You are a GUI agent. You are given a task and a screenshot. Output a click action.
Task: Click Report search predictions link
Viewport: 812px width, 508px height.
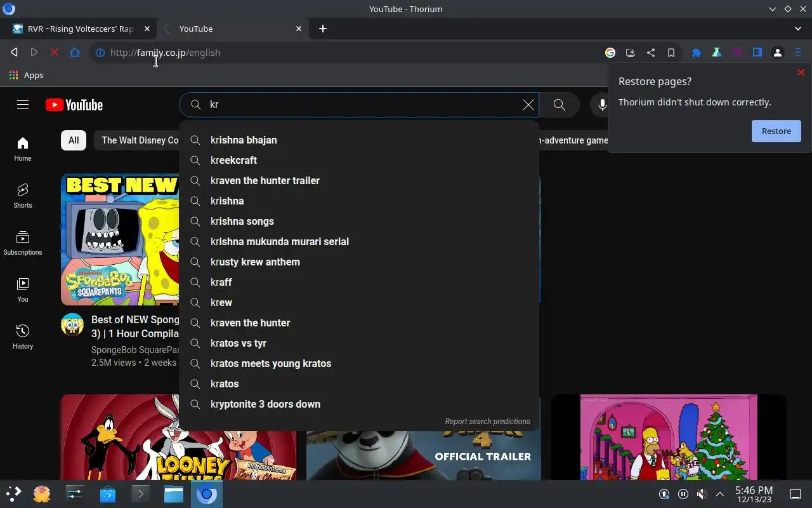point(487,422)
